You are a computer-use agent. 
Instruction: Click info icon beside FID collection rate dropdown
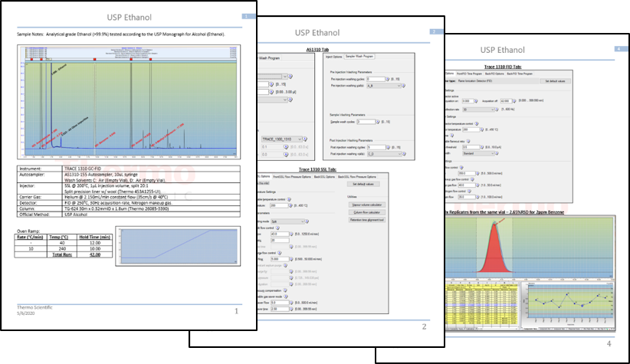496,110
